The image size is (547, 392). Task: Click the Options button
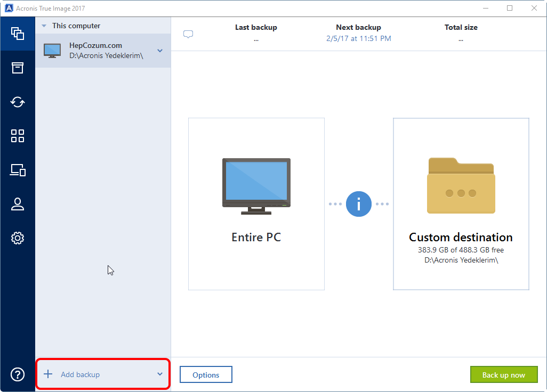[206, 374]
